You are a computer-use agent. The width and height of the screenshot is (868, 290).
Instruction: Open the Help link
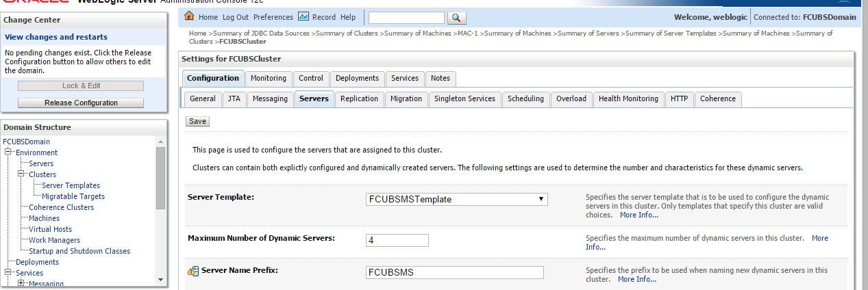pyautogui.click(x=348, y=17)
